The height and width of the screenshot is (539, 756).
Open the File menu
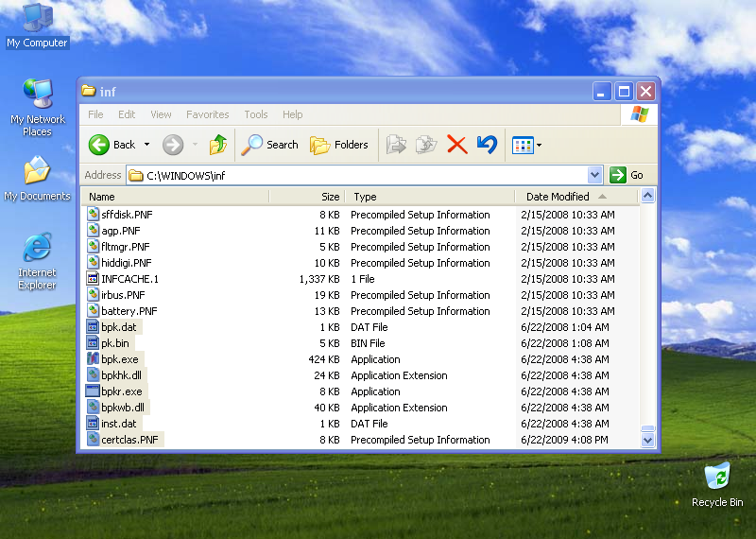(95, 114)
